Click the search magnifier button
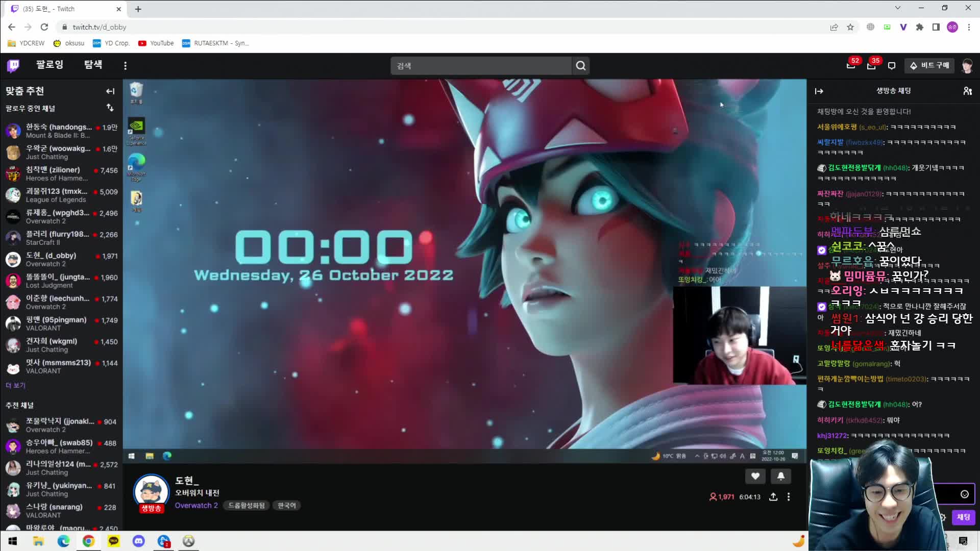This screenshot has width=980, height=551. (x=581, y=65)
